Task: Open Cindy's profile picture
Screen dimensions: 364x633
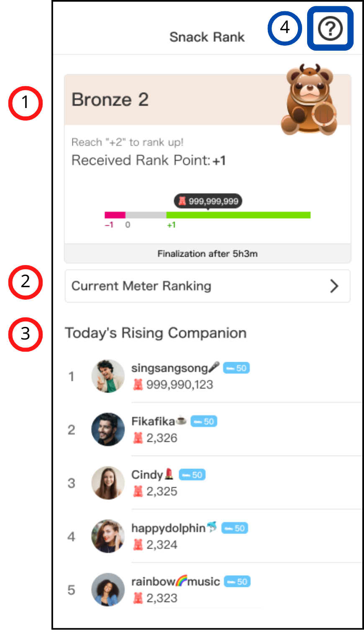Action: tap(108, 483)
